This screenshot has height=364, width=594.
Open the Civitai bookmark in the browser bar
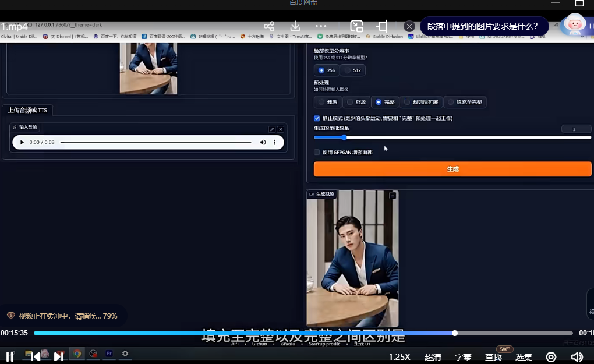click(19, 37)
